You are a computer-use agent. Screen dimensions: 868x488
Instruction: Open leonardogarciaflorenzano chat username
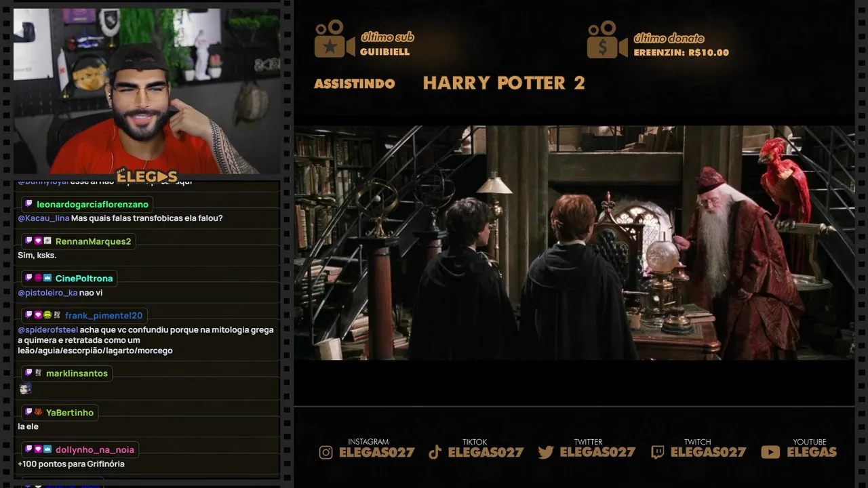pos(92,204)
